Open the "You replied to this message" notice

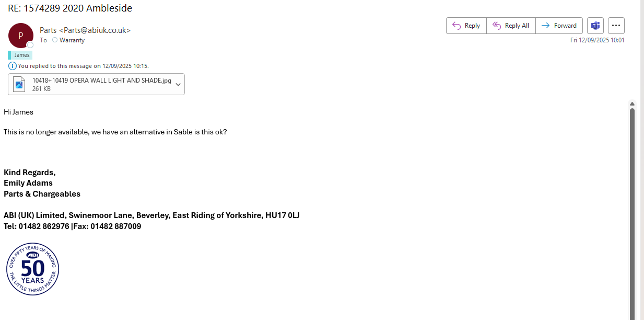point(84,66)
